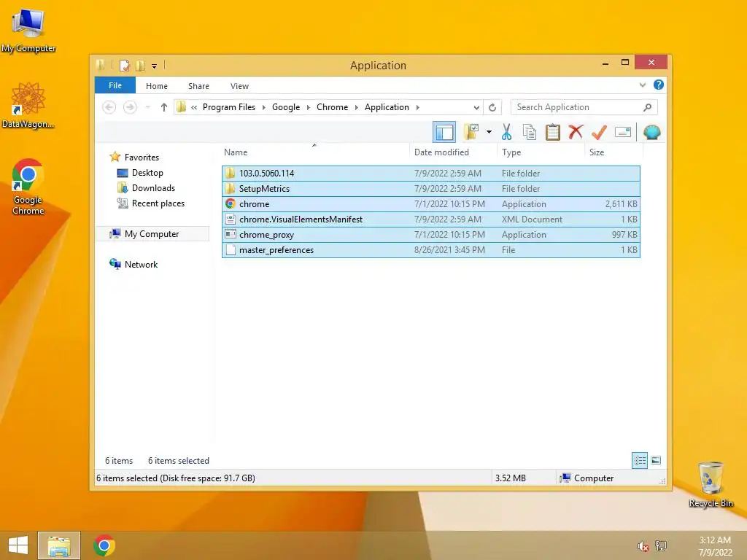Open the recent locations dropdown arrow

(x=147, y=107)
